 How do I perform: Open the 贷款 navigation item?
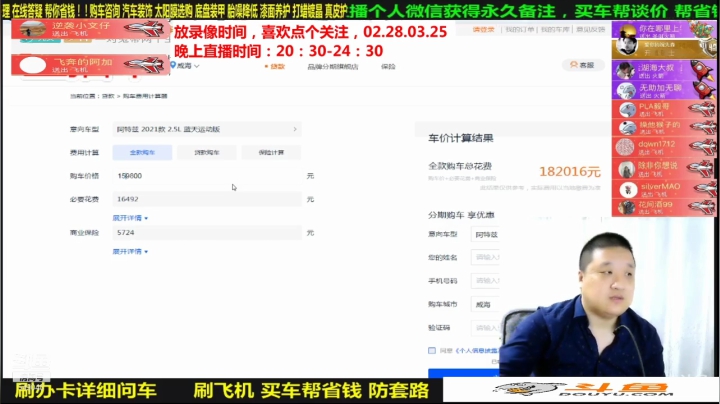point(277,67)
